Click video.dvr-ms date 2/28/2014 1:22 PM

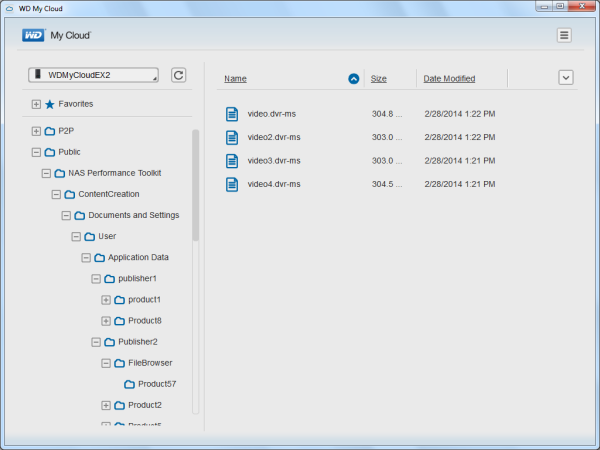460,114
